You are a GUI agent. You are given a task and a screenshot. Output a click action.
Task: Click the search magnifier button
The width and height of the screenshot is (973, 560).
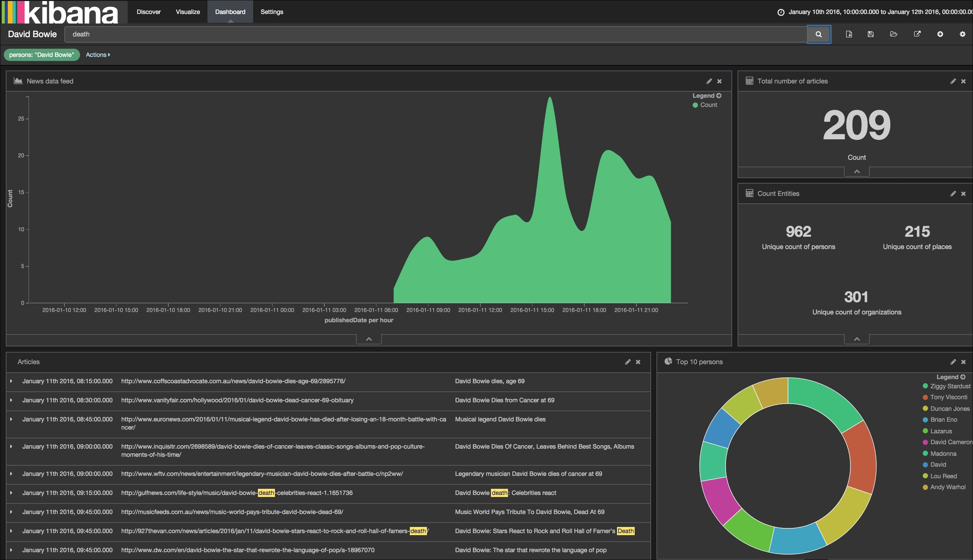(x=819, y=34)
